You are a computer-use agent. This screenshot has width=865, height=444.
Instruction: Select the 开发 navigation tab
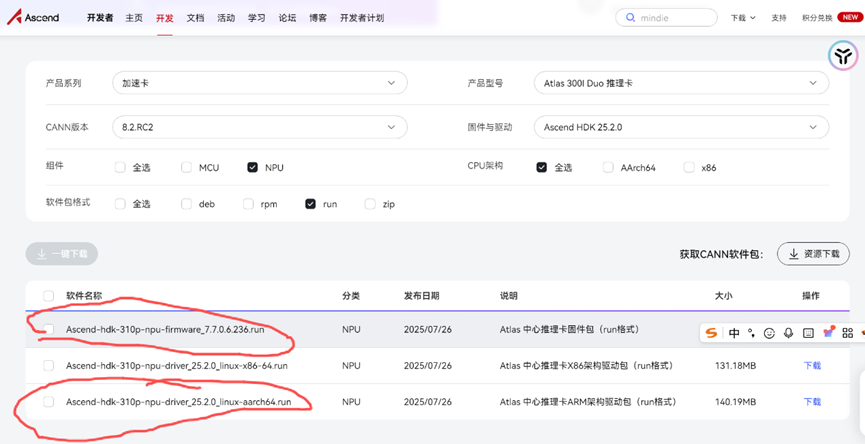pos(164,18)
